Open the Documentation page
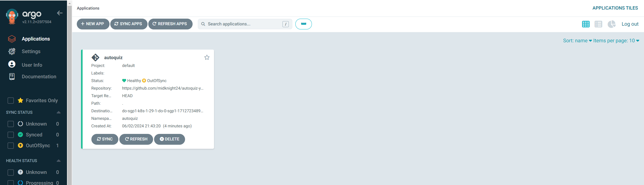The width and height of the screenshot is (644, 185). coord(39,77)
